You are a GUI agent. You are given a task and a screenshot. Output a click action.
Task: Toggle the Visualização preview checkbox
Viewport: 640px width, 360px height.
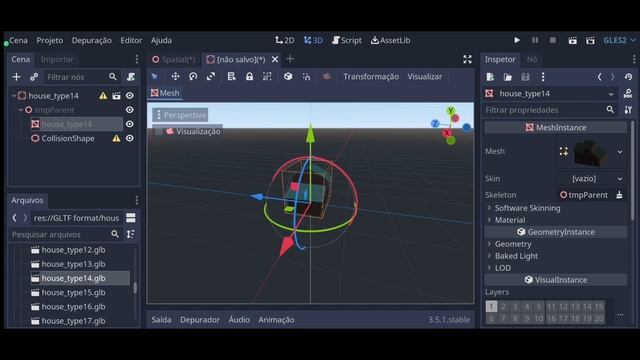click(x=158, y=131)
